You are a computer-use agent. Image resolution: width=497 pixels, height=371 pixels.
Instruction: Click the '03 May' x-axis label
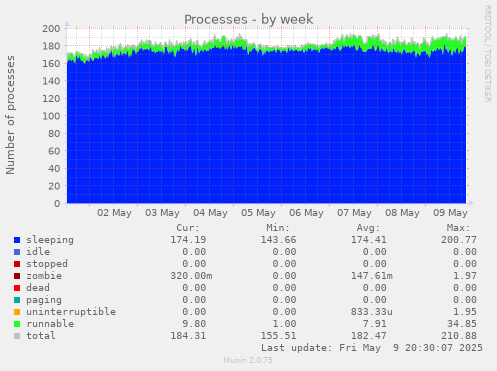point(162,213)
